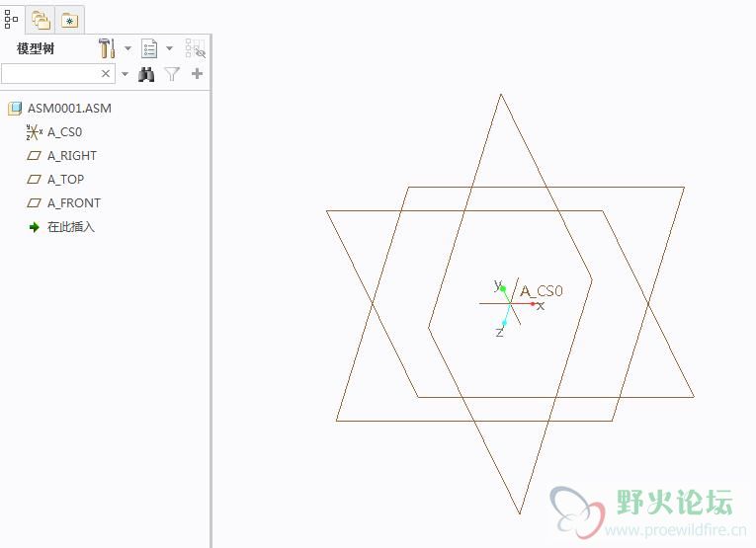Screen dimensions: 756x548
Task: Open the search history dropdown arrow
Action: (125, 74)
